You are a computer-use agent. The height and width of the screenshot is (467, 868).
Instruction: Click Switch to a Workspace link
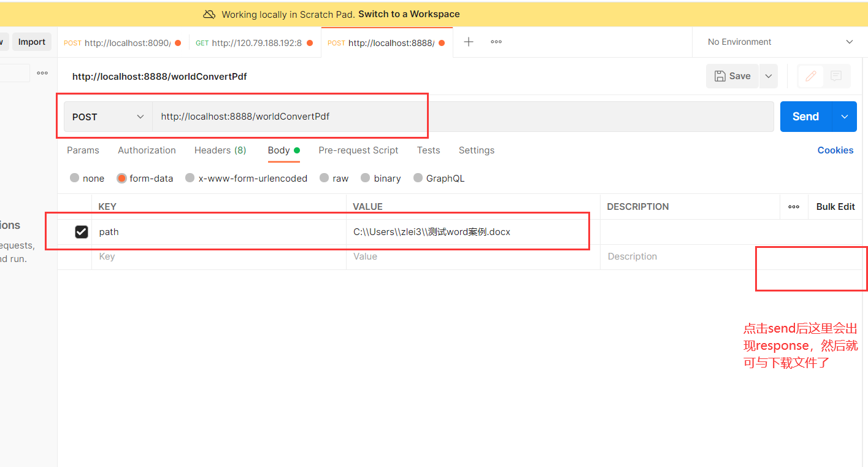(409, 14)
